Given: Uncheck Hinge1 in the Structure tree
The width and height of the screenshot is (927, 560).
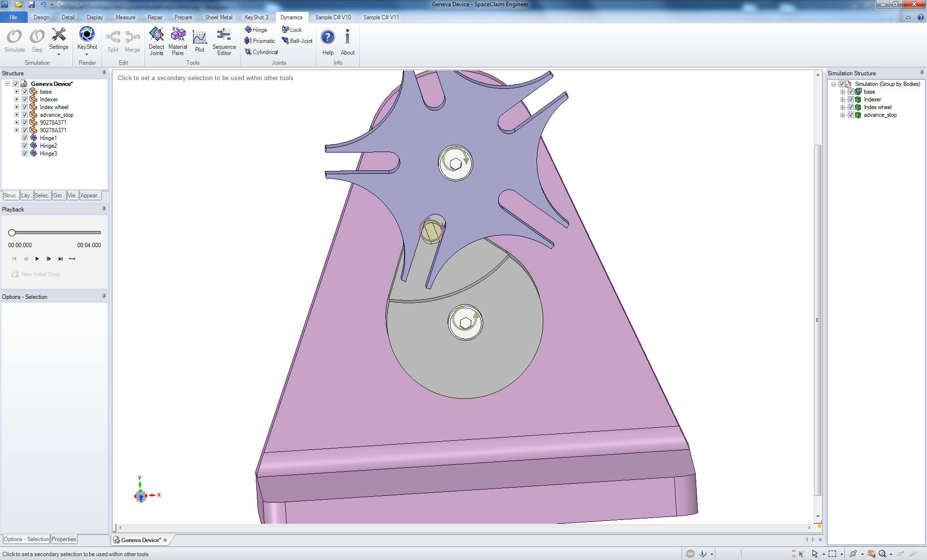Looking at the screenshot, I should [x=24, y=138].
